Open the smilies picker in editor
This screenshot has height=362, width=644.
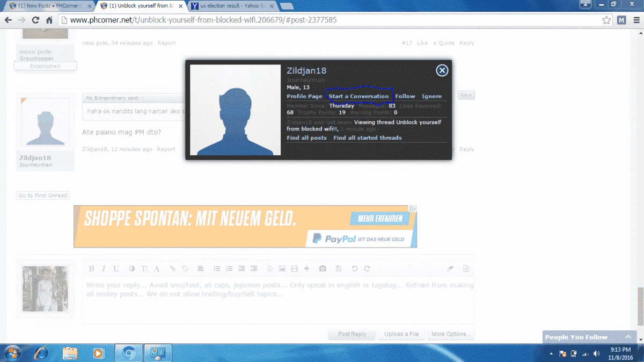pos(270,269)
